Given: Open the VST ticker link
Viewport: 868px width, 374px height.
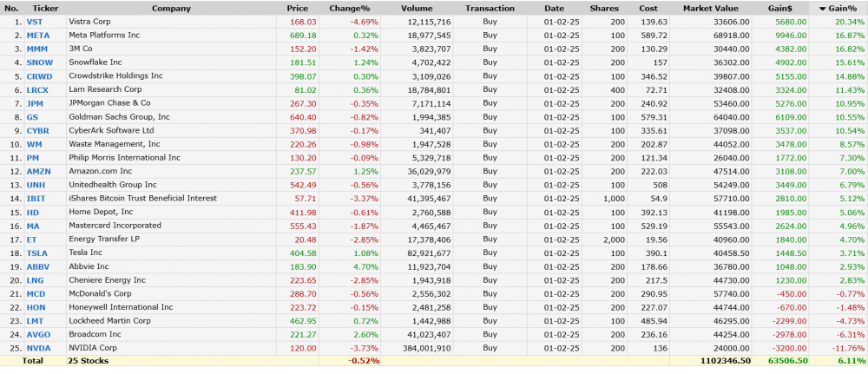Looking at the screenshot, I should pyautogui.click(x=34, y=21).
